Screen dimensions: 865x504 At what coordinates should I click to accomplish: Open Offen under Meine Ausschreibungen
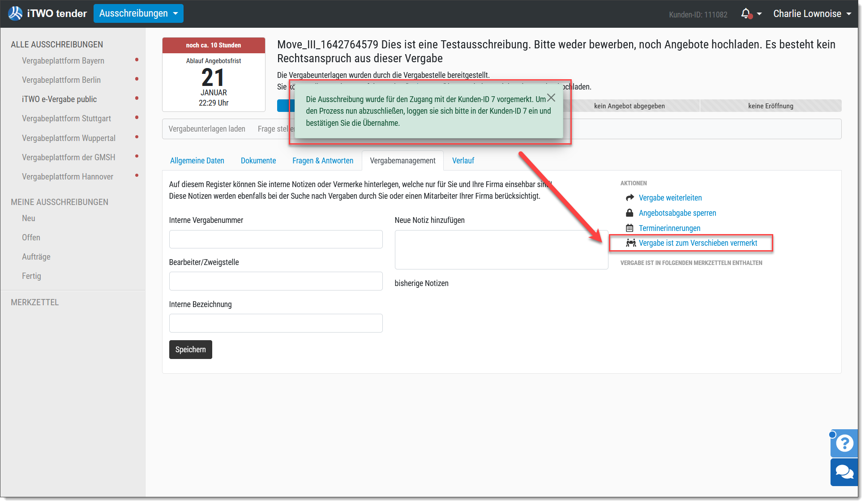coord(31,237)
